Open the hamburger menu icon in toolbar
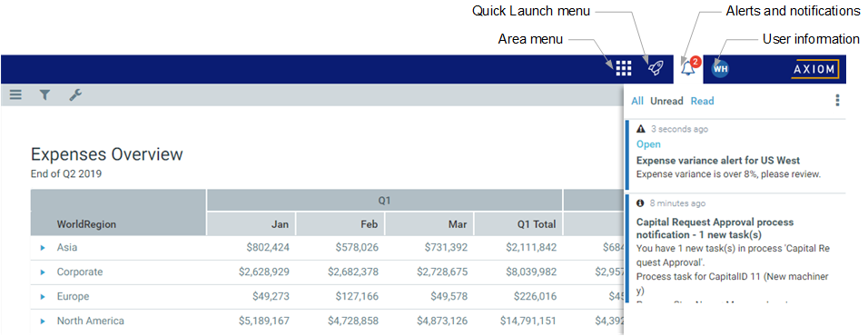Screen dimensions: 868x336 15,95
